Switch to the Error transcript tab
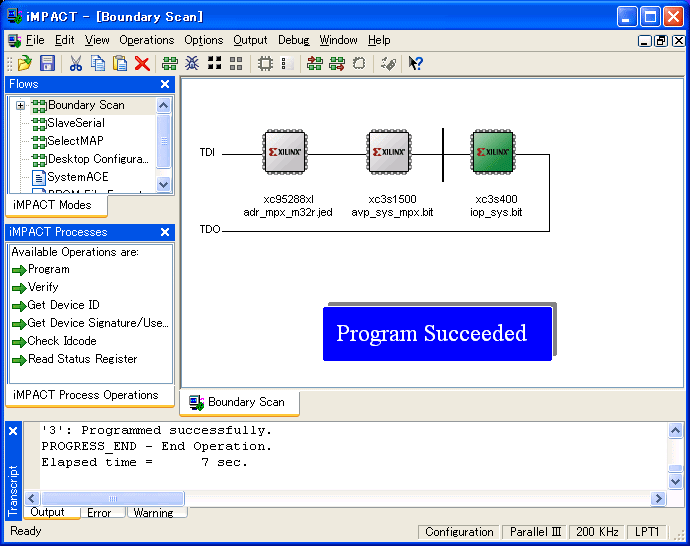The height and width of the screenshot is (546, 690). point(99,513)
